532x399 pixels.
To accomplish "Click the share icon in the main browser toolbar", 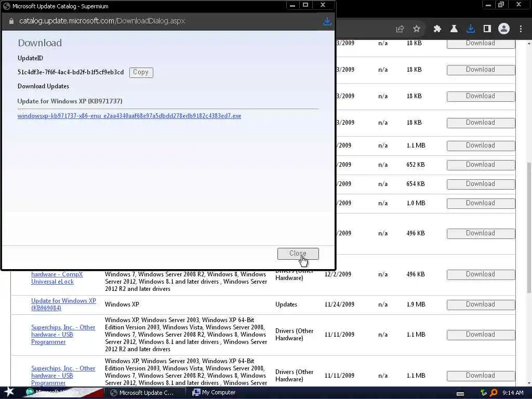I will tap(400, 29).
